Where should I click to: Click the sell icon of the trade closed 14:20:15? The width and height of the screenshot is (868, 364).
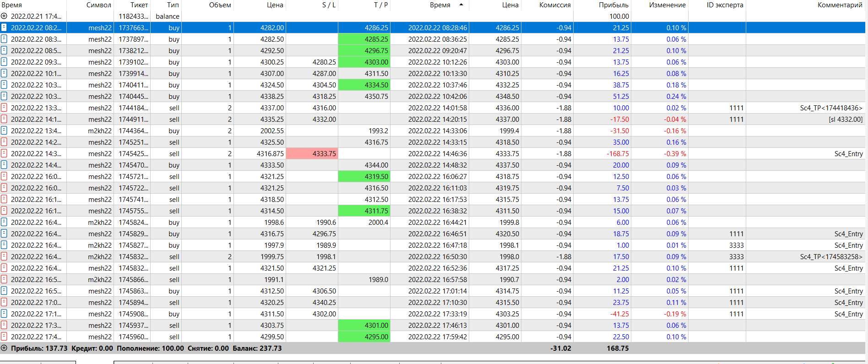(x=4, y=119)
